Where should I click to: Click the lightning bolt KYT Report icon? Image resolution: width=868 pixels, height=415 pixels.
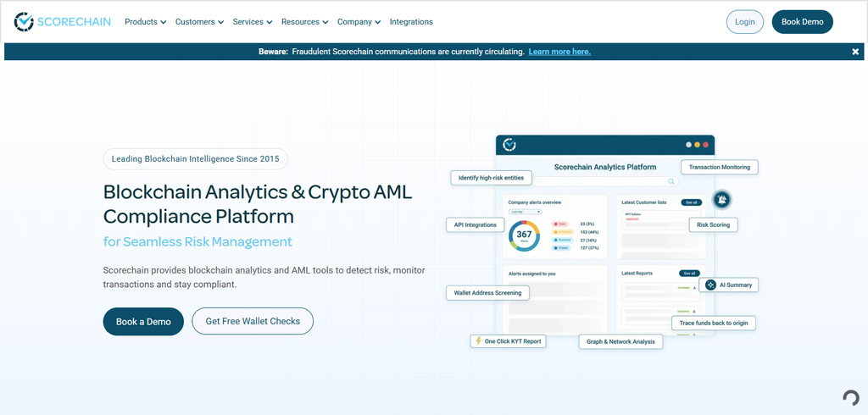coord(478,340)
